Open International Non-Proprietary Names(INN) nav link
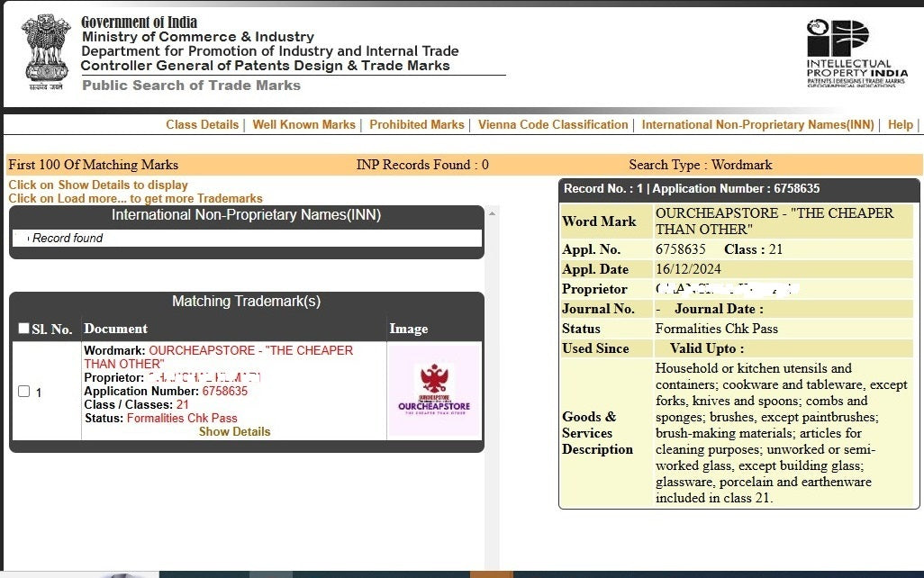Image resolution: width=924 pixels, height=578 pixels. tap(757, 125)
